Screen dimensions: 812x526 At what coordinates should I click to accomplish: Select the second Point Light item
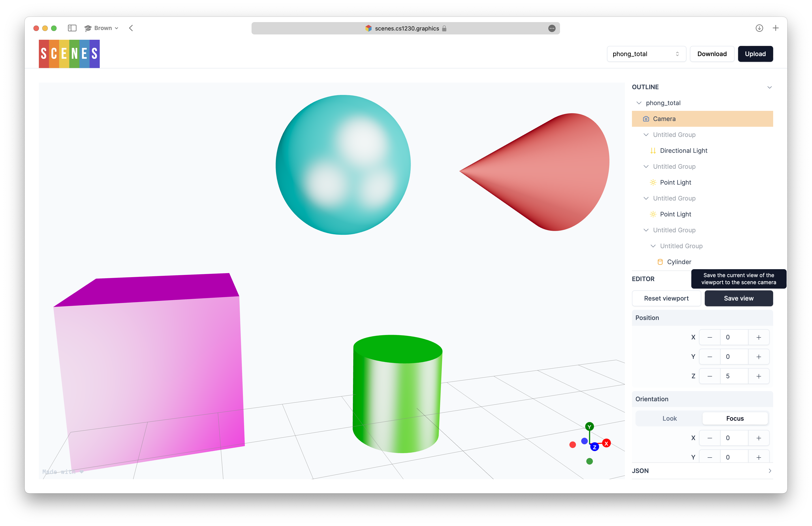pos(675,214)
